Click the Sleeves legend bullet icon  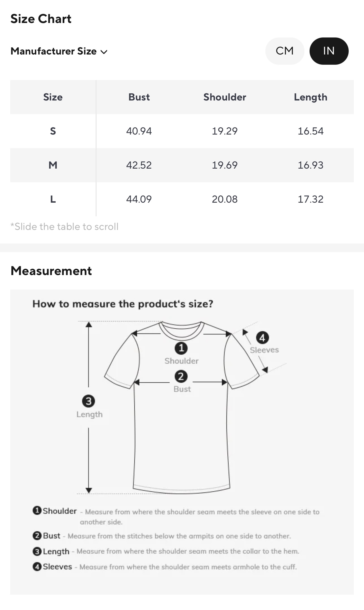[x=37, y=567]
